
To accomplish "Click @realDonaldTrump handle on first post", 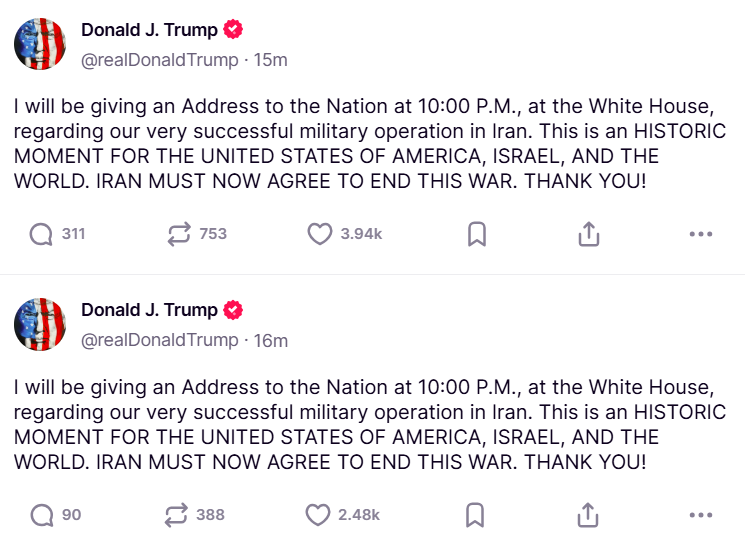I will click(x=158, y=60).
